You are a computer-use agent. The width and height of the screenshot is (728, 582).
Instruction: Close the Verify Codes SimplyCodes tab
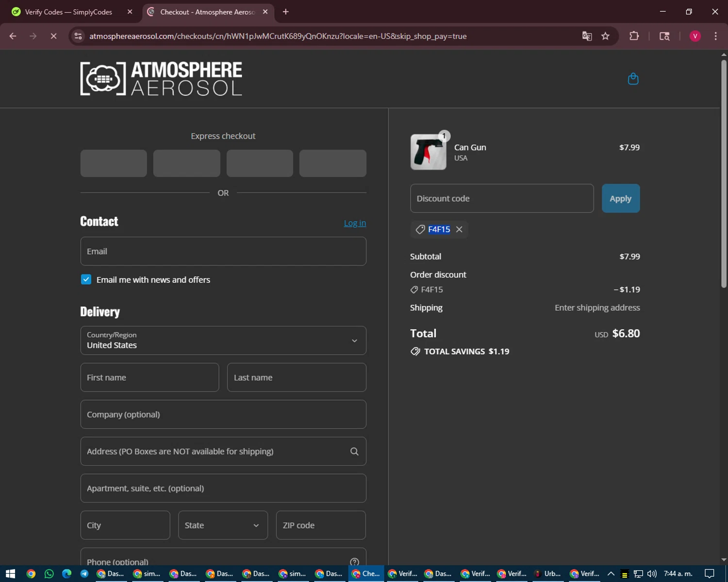pos(130,12)
